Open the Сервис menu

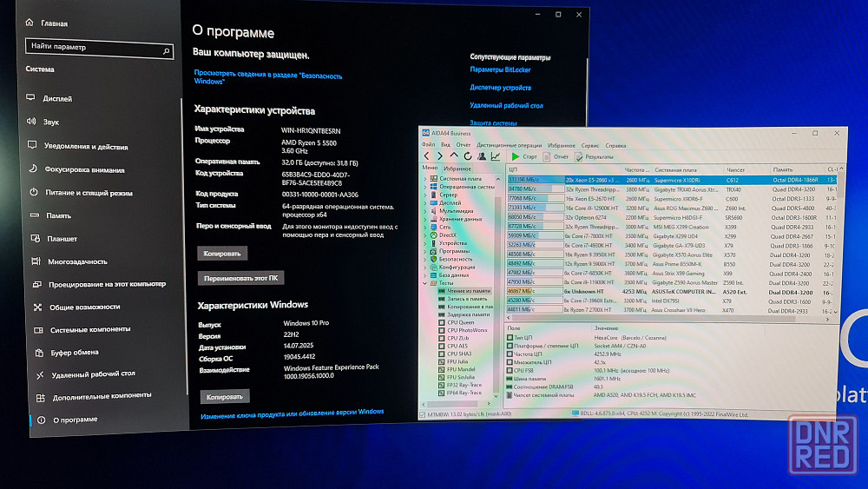coord(589,146)
